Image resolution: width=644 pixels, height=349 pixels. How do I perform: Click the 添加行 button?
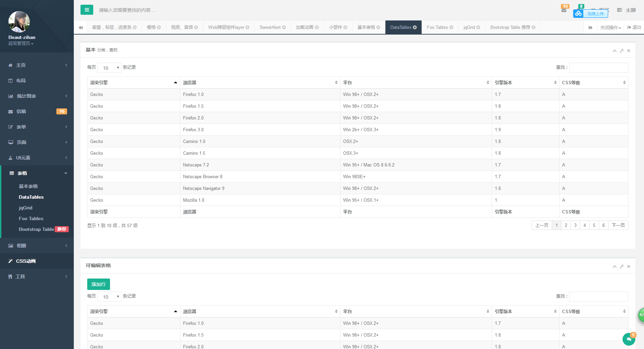tap(99, 284)
